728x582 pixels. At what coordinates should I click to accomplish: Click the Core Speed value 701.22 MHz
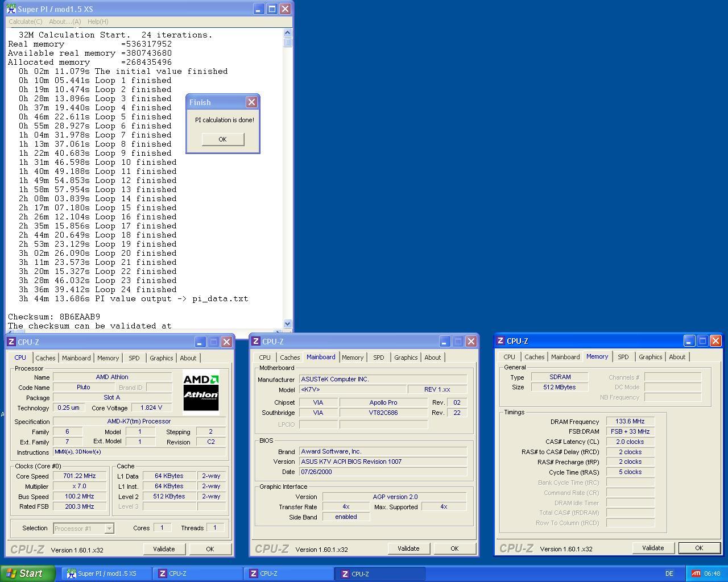[x=80, y=476]
